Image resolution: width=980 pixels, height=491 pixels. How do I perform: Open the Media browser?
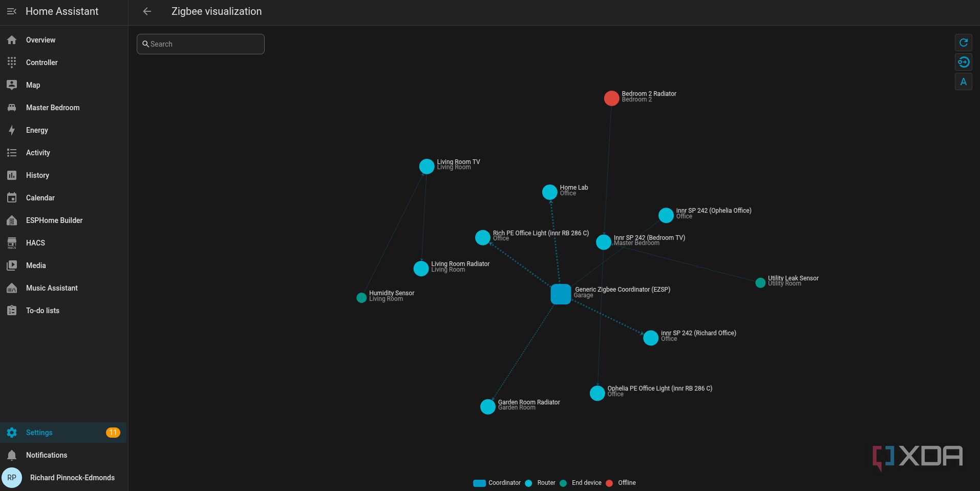(x=63, y=265)
